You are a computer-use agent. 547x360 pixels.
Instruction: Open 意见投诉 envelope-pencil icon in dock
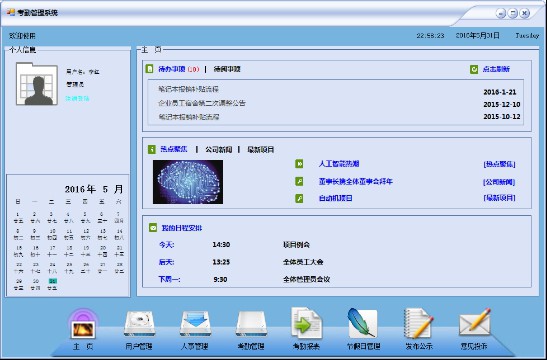474,323
